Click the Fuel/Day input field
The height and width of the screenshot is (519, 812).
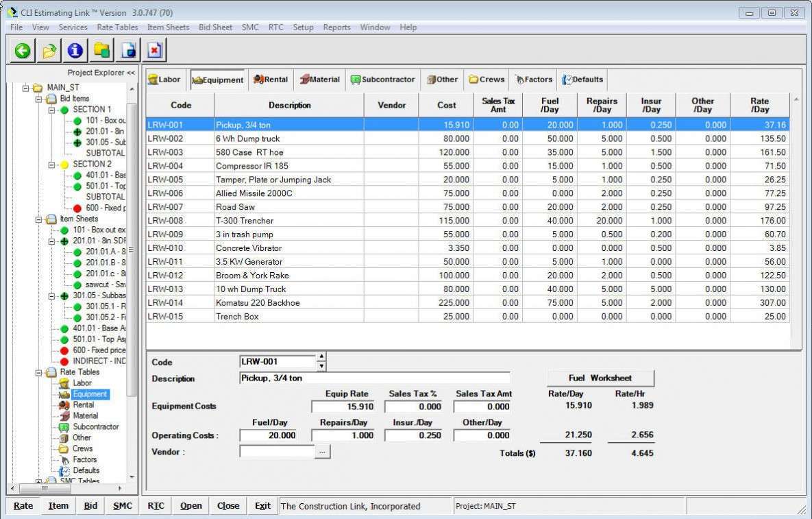pyautogui.click(x=268, y=435)
